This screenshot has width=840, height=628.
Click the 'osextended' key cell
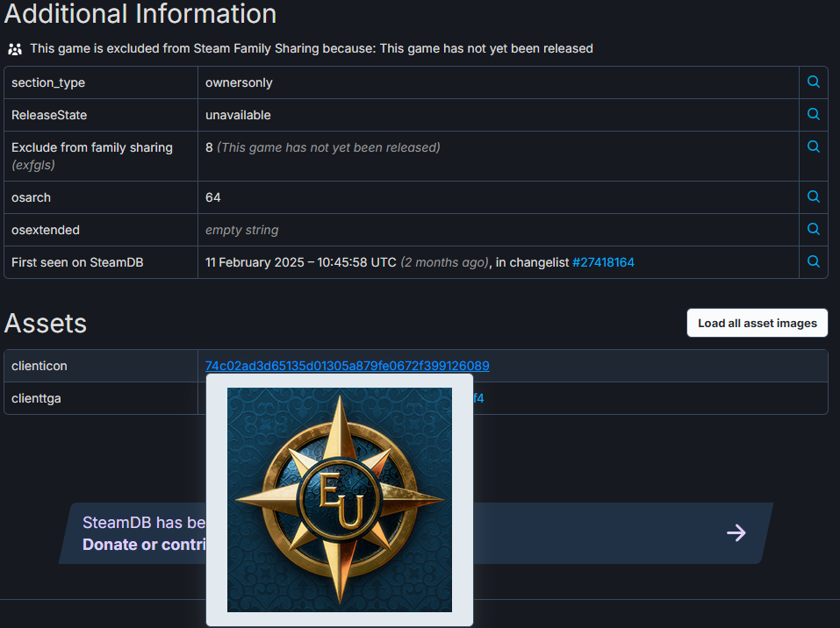[x=101, y=230]
